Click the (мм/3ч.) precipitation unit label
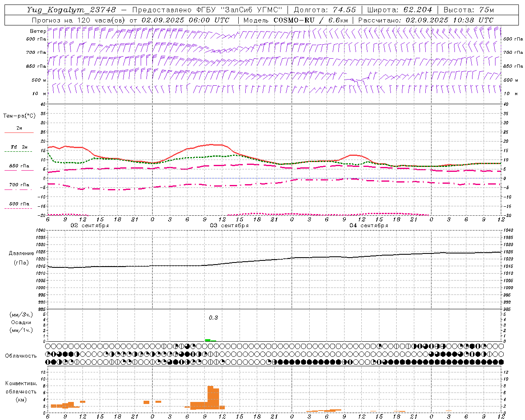The image size is (525, 420). 21,315
